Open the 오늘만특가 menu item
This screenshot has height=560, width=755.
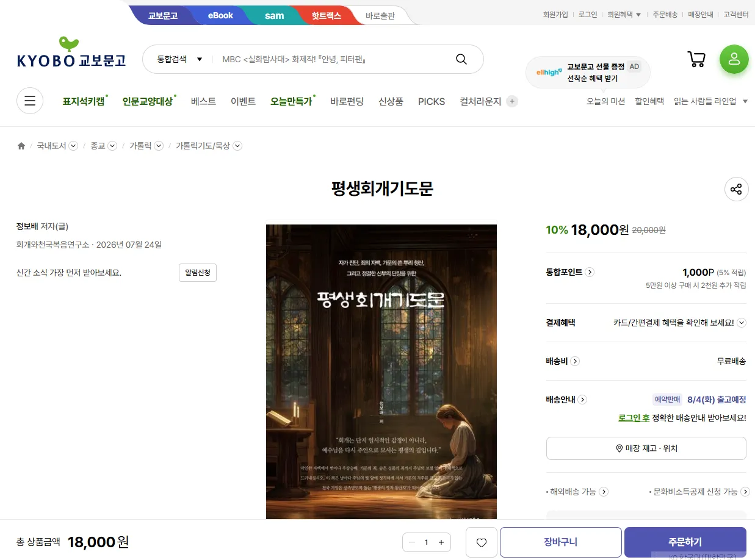[291, 101]
